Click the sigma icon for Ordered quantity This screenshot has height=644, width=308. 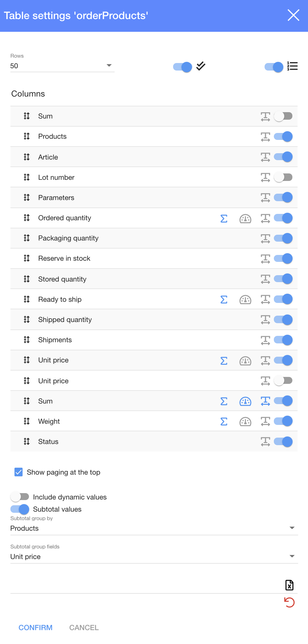(224, 219)
